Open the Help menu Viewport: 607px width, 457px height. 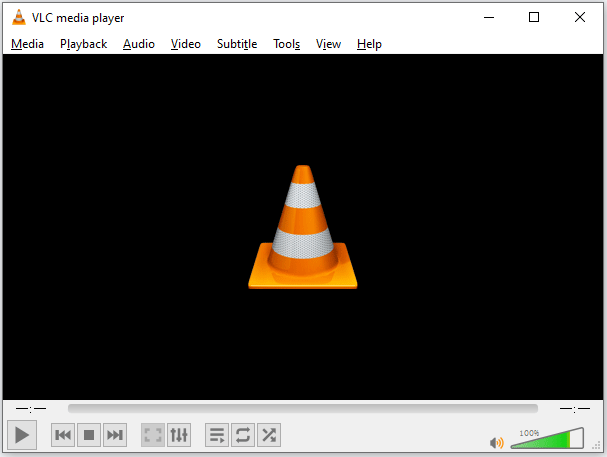click(x=369, y=44)
